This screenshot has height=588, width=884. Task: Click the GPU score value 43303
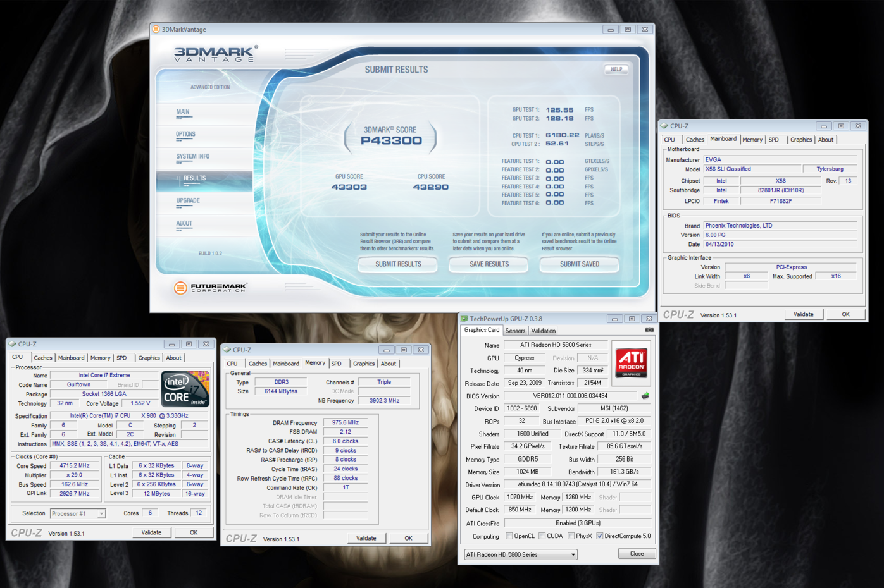[349, 187]
